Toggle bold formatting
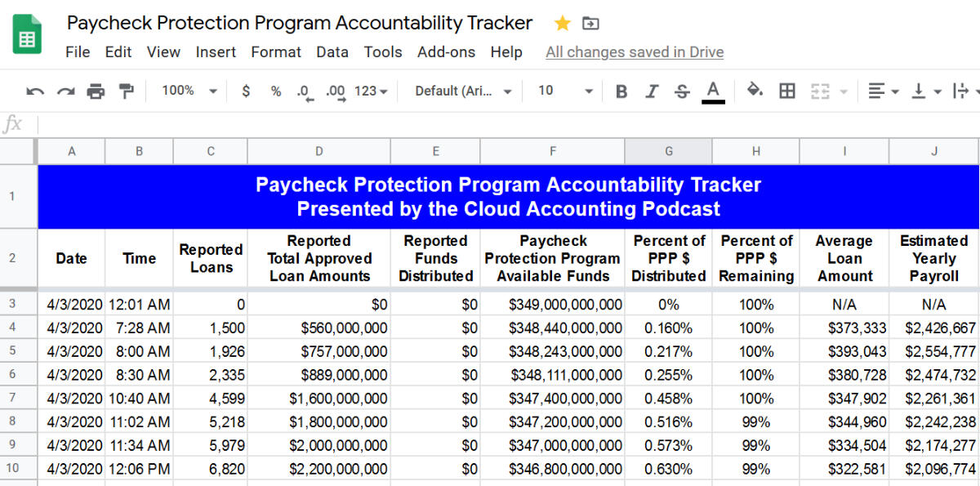Viewport: 980px width, 486px height. pos(621,91)
